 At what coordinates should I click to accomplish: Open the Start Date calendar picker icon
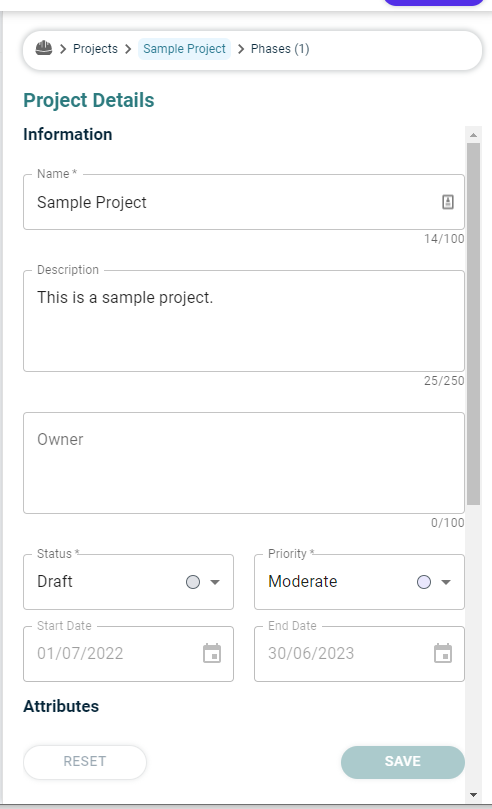click(212, 653)
